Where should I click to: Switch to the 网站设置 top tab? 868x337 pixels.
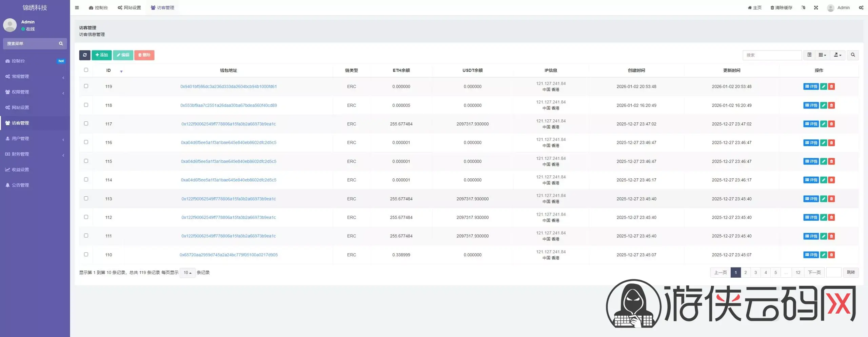pyautogui.click(x=129, y=8)
